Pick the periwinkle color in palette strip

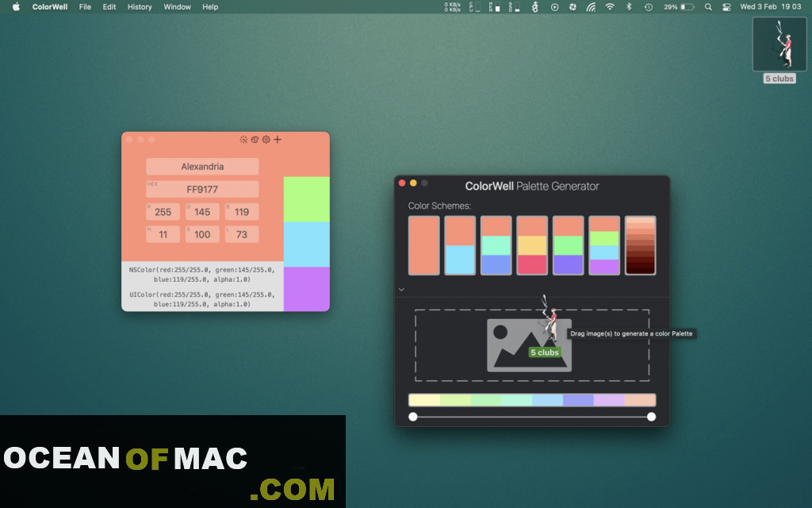(578, 400)
